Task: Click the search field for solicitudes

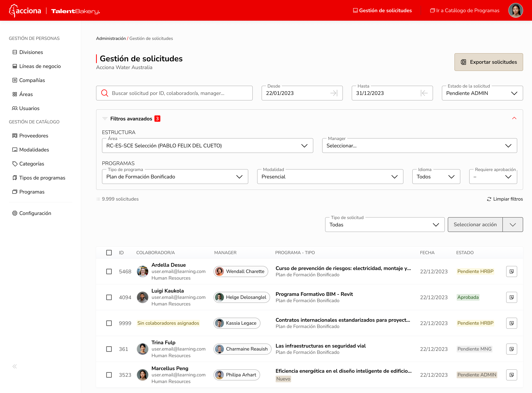Action: (x=174, y=93)
